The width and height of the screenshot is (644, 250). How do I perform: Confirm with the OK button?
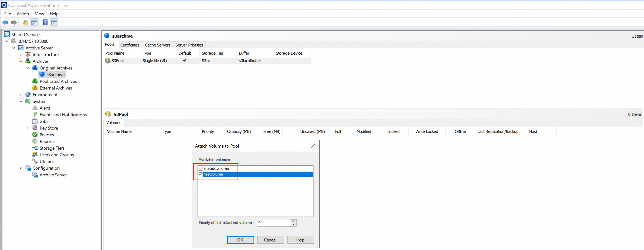pos(240,240)
